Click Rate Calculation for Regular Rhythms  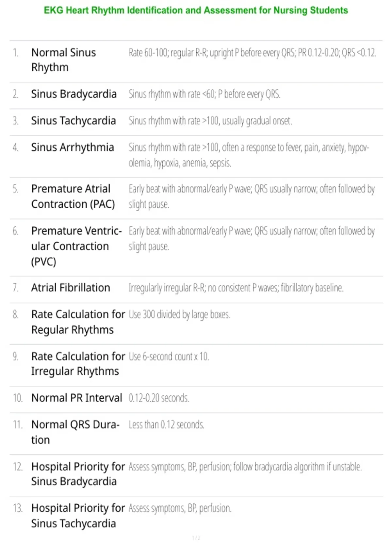point(78,322)
